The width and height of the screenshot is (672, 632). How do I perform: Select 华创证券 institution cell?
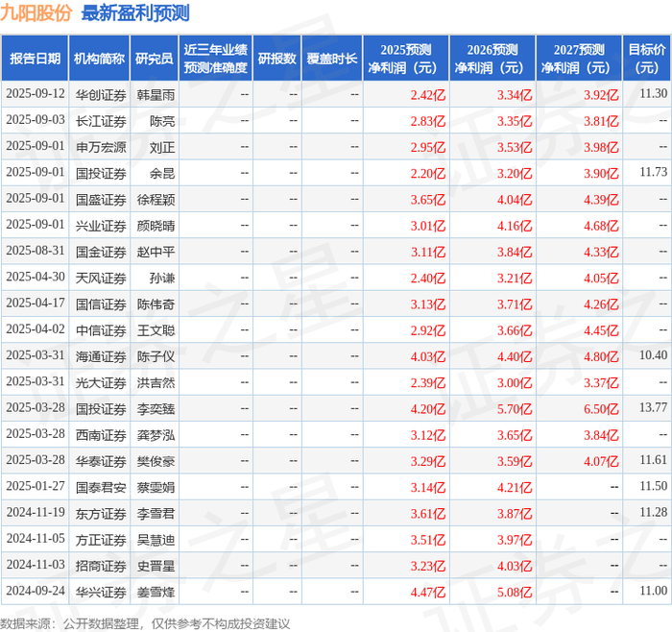(101, 95)
